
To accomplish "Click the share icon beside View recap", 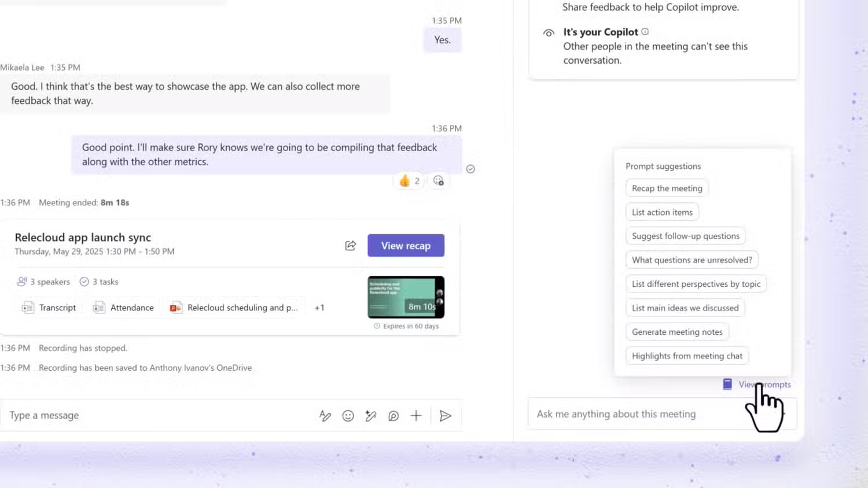I will (x=351, y=246).
